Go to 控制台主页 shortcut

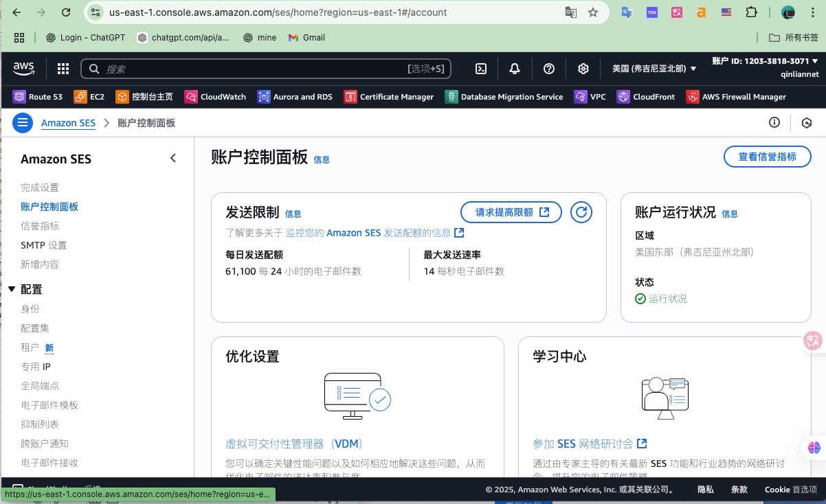tap(144, 97)
